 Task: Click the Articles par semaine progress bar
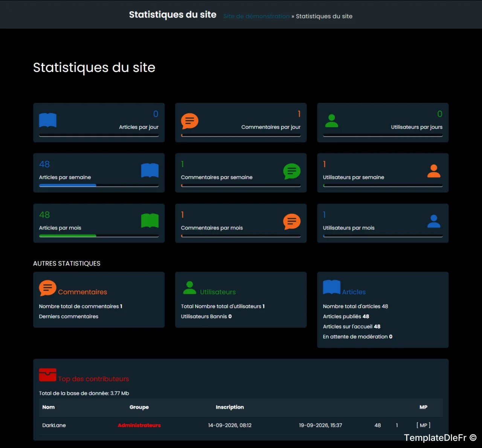[99, 185]
